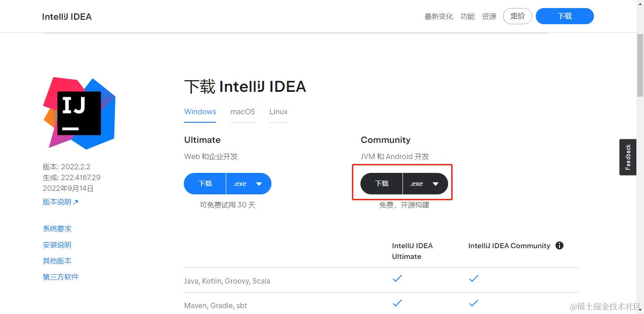This screenshot has height=314, width=644.
Task: Click the info icon beside IntelliJ IDEA Community
Action: (559, 245)
